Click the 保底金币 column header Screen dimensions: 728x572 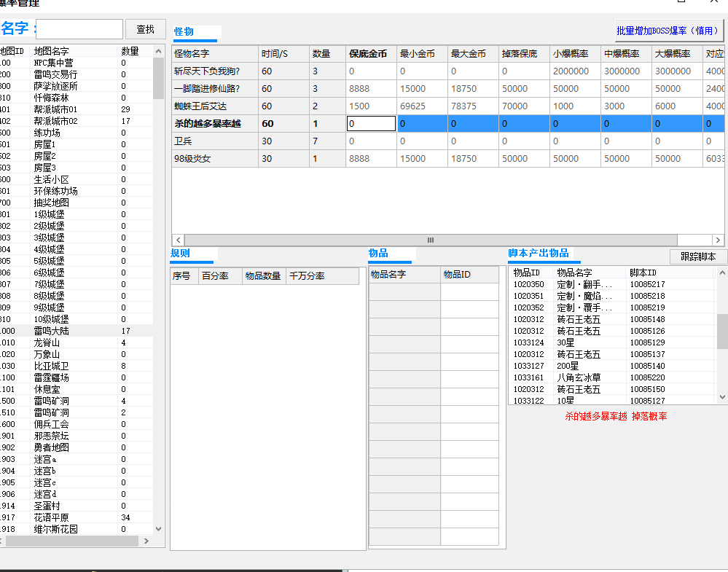point(368,54)
